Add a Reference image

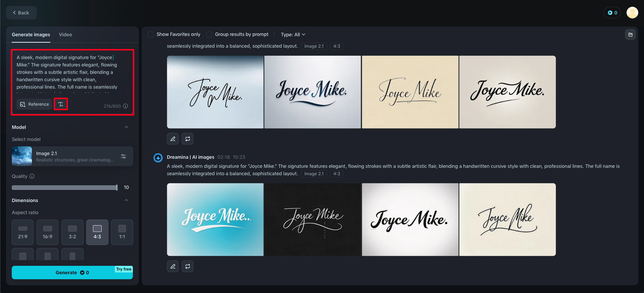tap(35, 104)
